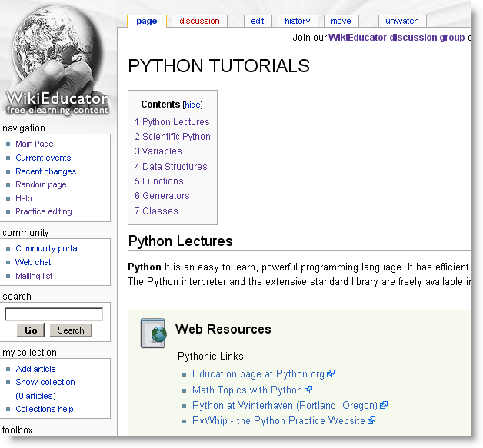The image size is (483, 448).
Task: Open the discussion tab
Action: pos(199,21)
